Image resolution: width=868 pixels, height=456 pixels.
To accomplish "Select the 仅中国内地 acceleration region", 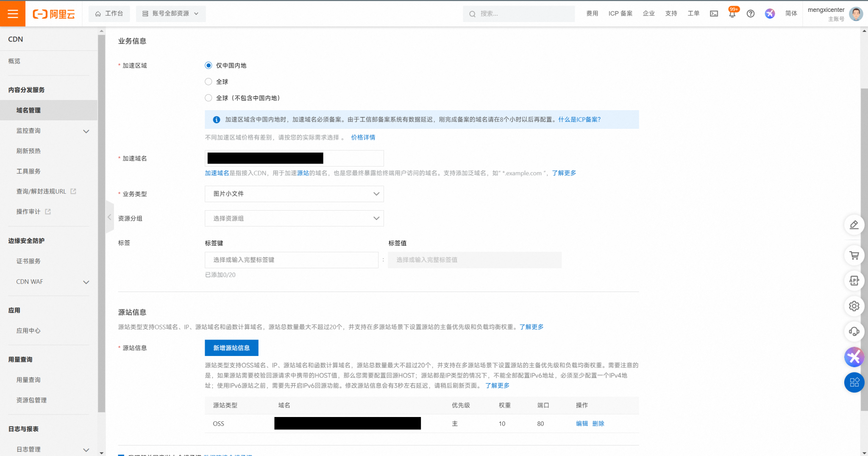I will pyautogui.click(x=209, y=65).
